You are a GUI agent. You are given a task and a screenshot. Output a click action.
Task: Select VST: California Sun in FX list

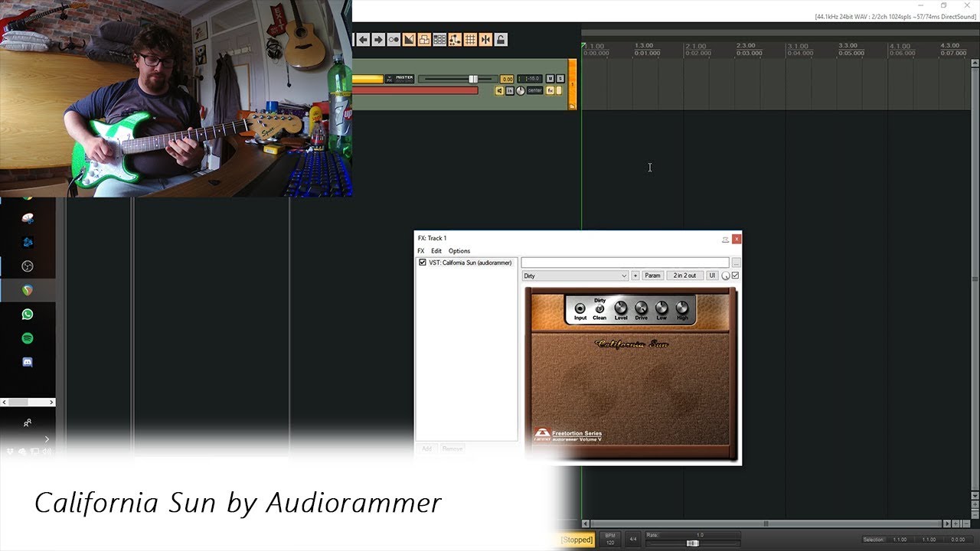click(x=470, y=262)
